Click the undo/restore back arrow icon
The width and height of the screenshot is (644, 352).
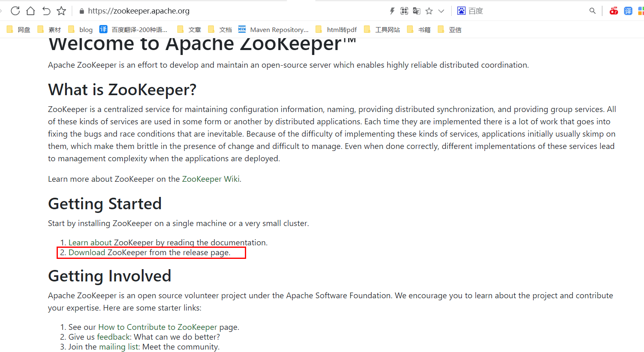point(46,11)
